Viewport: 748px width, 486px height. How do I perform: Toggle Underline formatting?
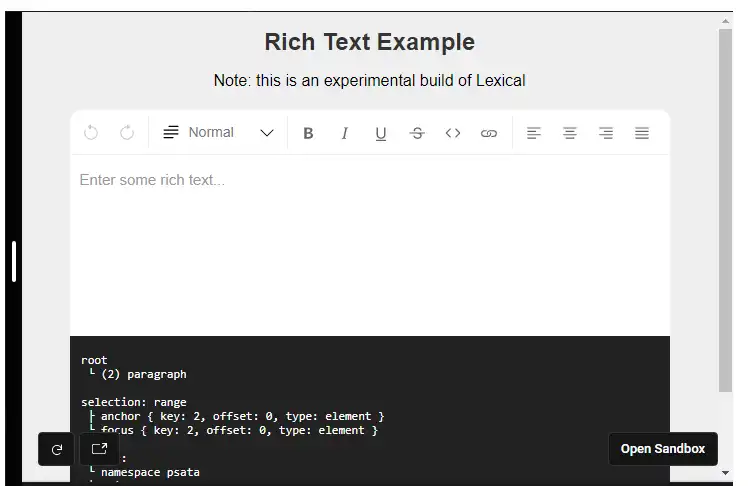(381, 134)
